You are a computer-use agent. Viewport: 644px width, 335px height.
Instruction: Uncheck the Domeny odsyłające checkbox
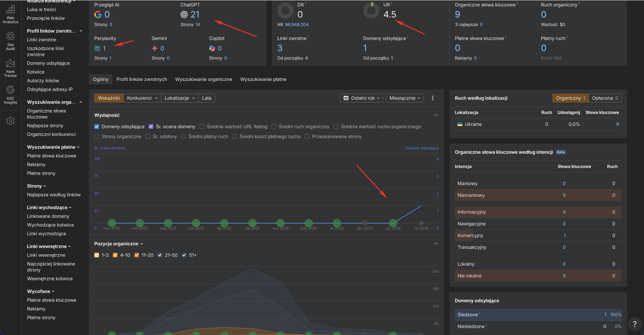(97, 127)
